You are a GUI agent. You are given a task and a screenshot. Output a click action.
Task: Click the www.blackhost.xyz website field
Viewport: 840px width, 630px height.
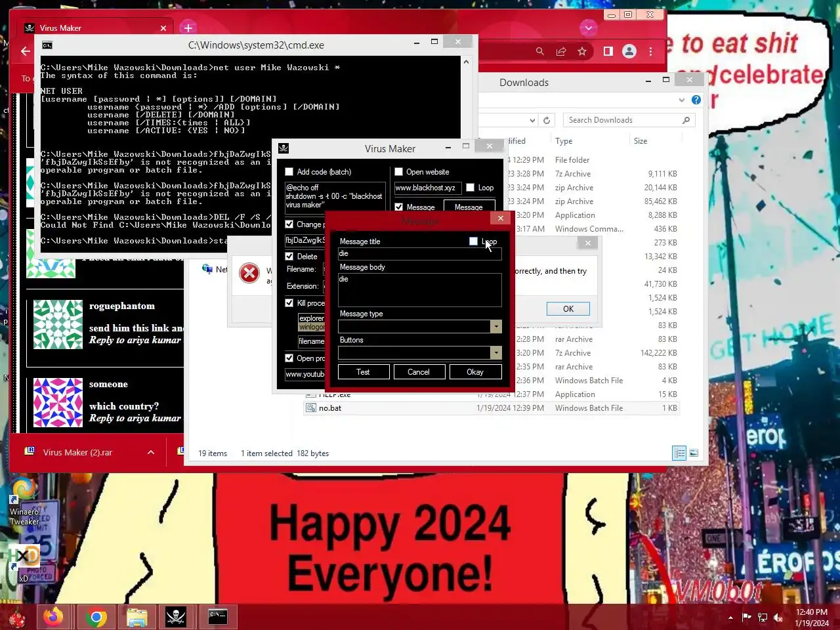428,188
